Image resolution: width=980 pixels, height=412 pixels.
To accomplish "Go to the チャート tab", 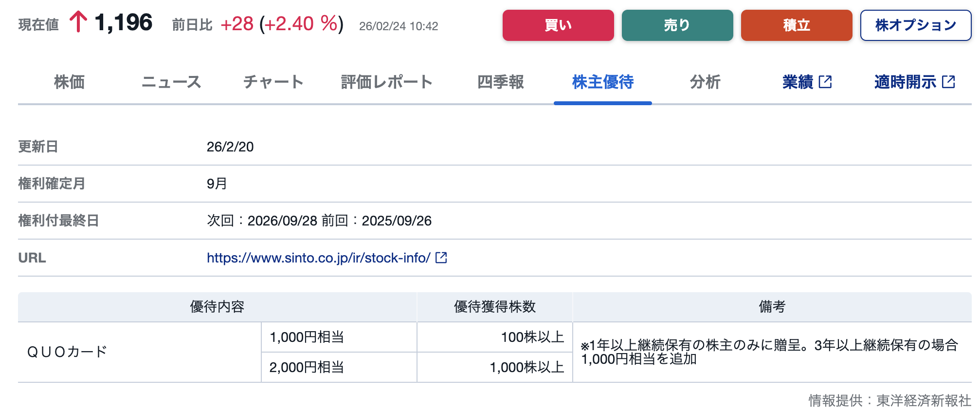I will pyautogui.click(x=273, y=82).
